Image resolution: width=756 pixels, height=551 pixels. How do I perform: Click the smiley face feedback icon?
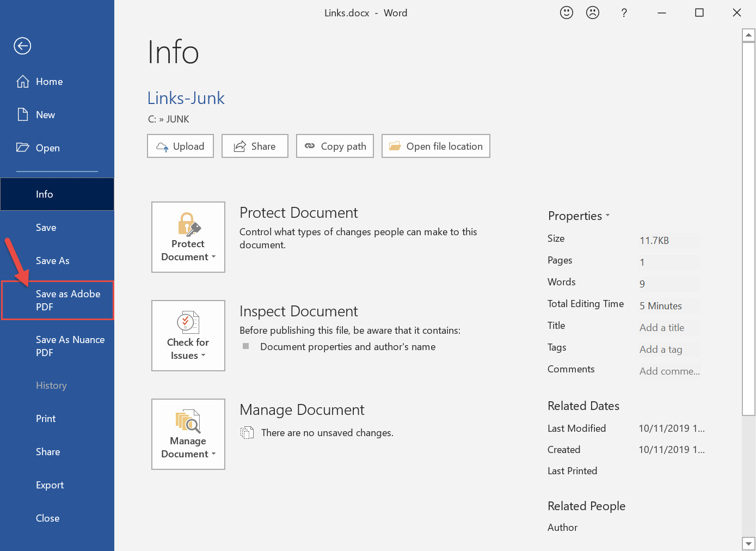[567, 13]
